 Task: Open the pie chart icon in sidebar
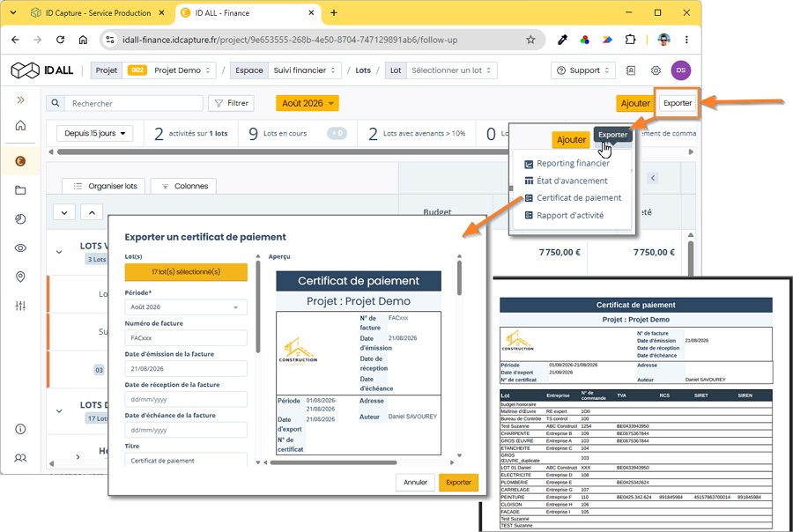point(20,219)
